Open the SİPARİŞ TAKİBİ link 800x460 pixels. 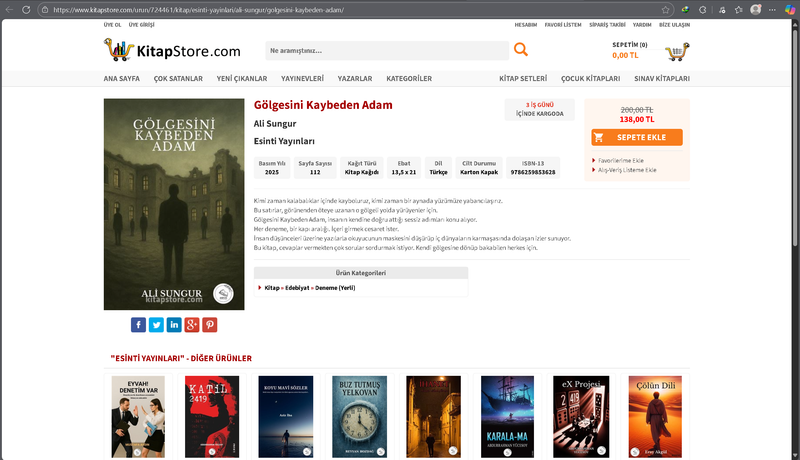pos(607,24)
